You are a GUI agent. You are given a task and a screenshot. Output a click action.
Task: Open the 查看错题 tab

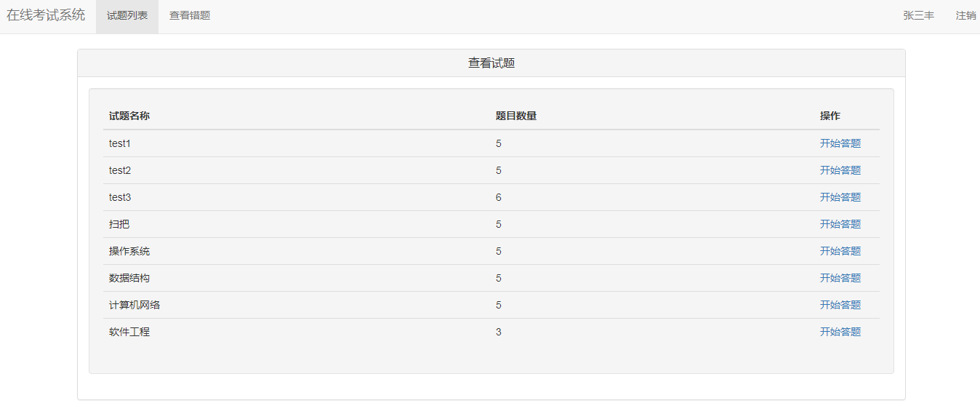tap(190, 15)
